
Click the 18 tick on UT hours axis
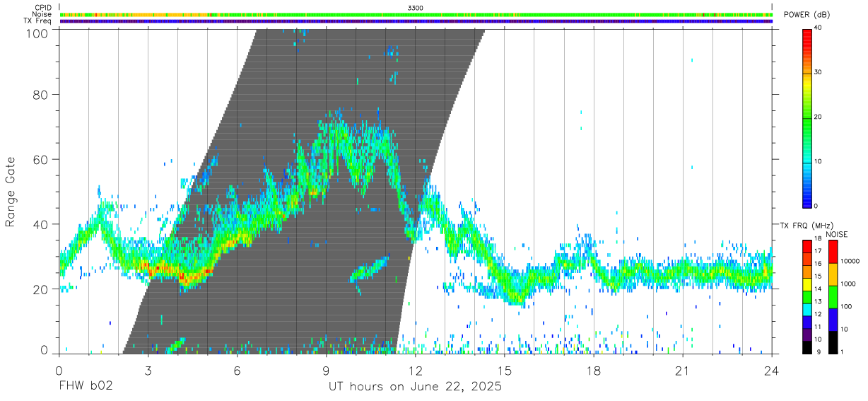(593, 370)
